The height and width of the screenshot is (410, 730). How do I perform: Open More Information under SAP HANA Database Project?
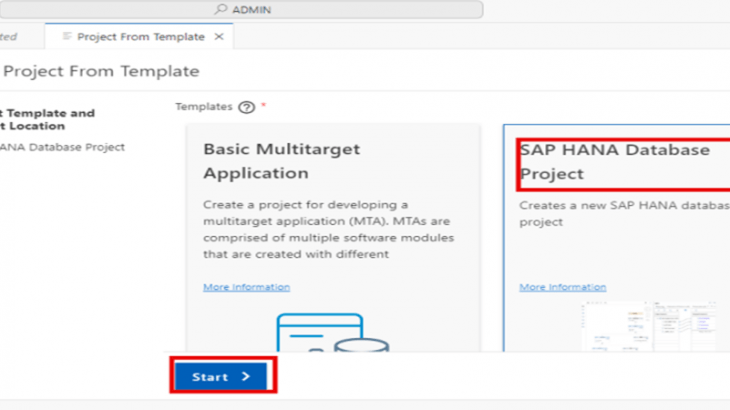coord(562,287)
